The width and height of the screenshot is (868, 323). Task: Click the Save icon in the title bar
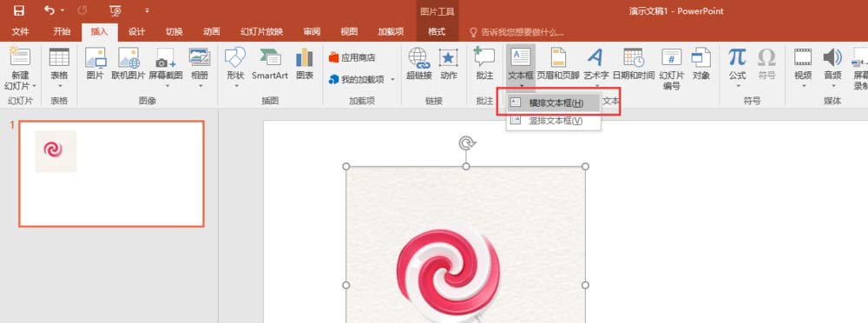19,10
